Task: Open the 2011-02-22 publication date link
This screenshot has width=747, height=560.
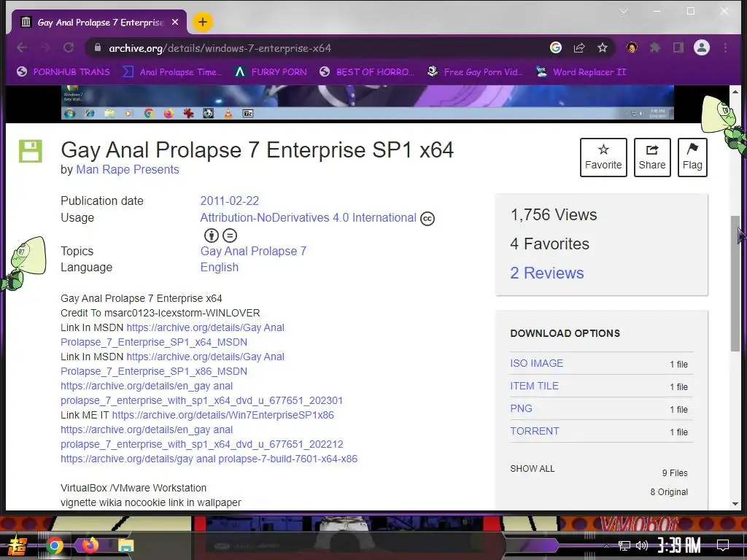Action: point(230,201)
